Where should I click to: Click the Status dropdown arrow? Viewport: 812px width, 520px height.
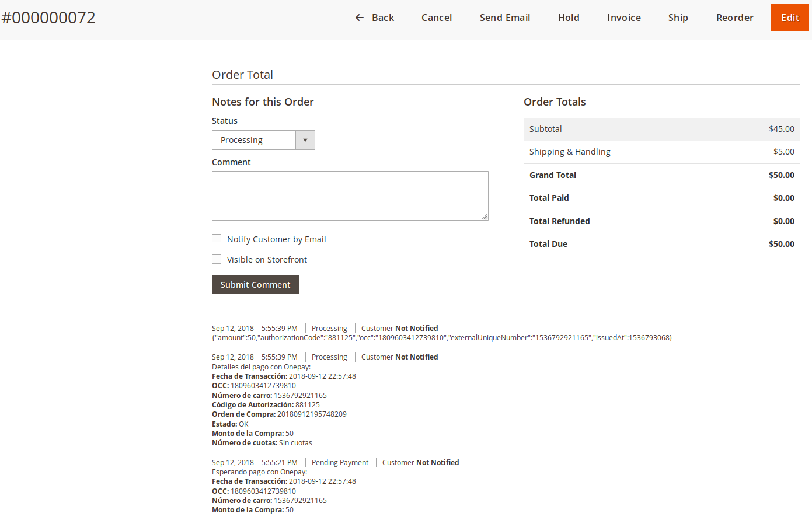[305, 140]
